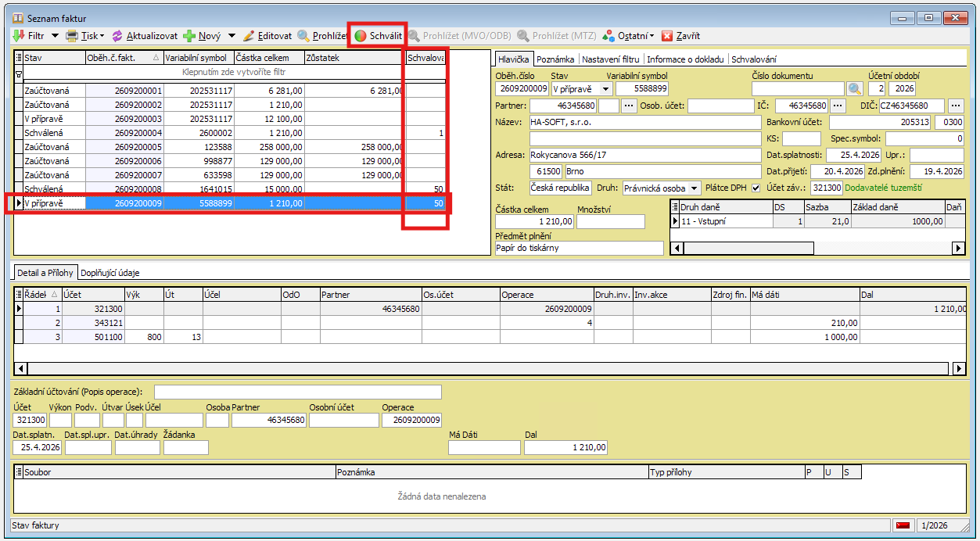Click the ellipsis button next to DIČ

956,106
